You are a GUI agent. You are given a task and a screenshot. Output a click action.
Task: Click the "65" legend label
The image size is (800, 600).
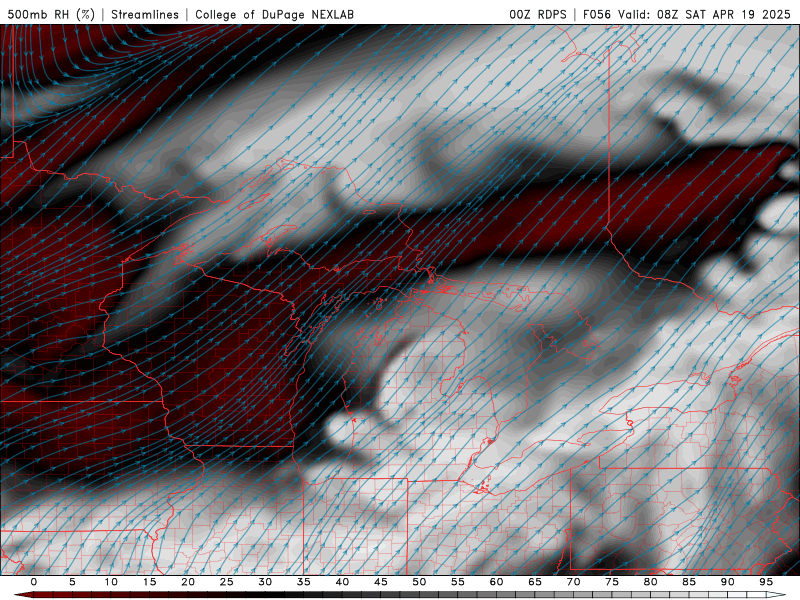pyautogui.click(x=535, y=582)
